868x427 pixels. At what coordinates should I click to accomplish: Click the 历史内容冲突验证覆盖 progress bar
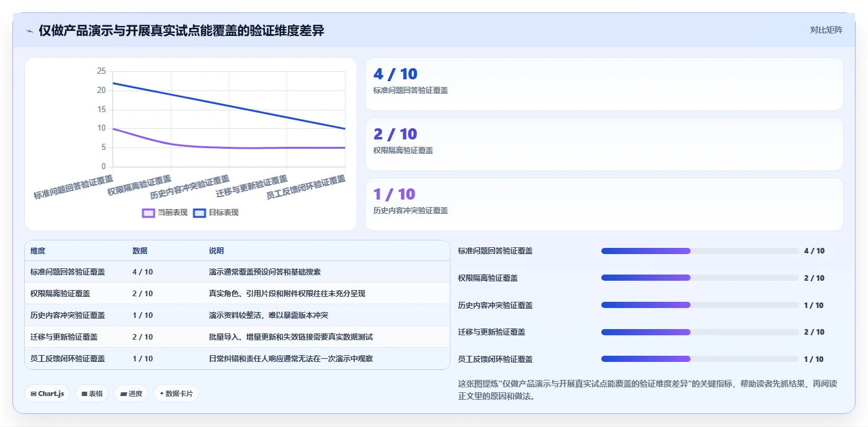point(700,305)
